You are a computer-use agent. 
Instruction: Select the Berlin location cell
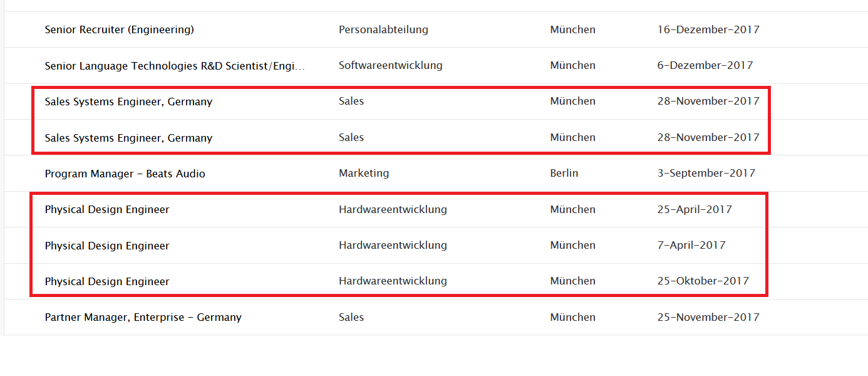coord(564,174)
